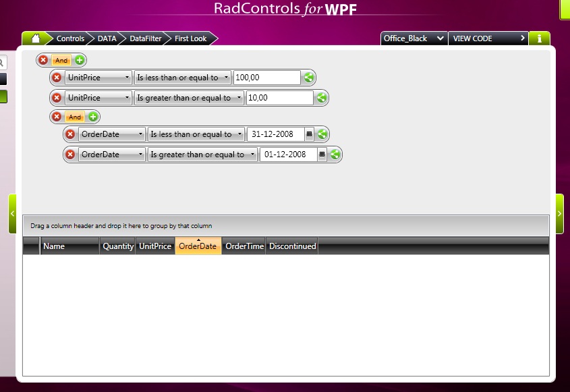
Task: Click the 100,00 value field
Action: coord(267,78)
